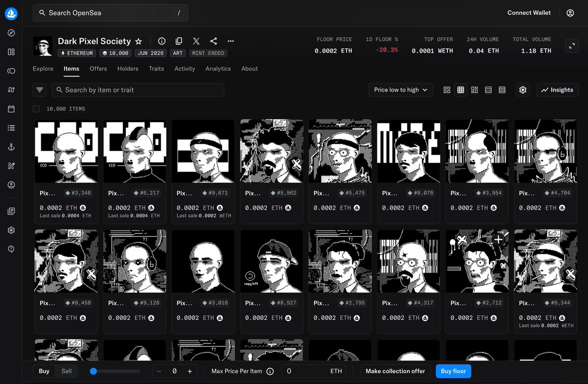
Task: Click the 0.0001 WETH top offer value
Action: pyautogui.click(x=432, y=51)
